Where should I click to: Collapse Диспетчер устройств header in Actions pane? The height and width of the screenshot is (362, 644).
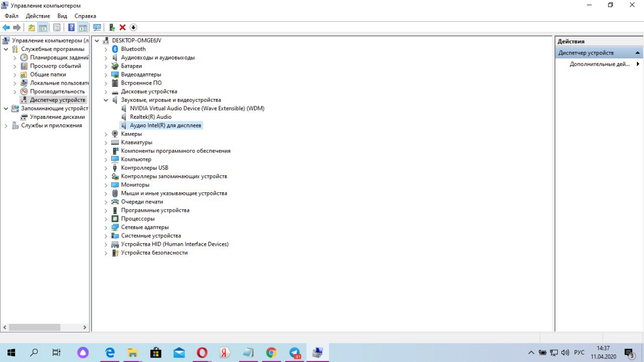(638, 53)
